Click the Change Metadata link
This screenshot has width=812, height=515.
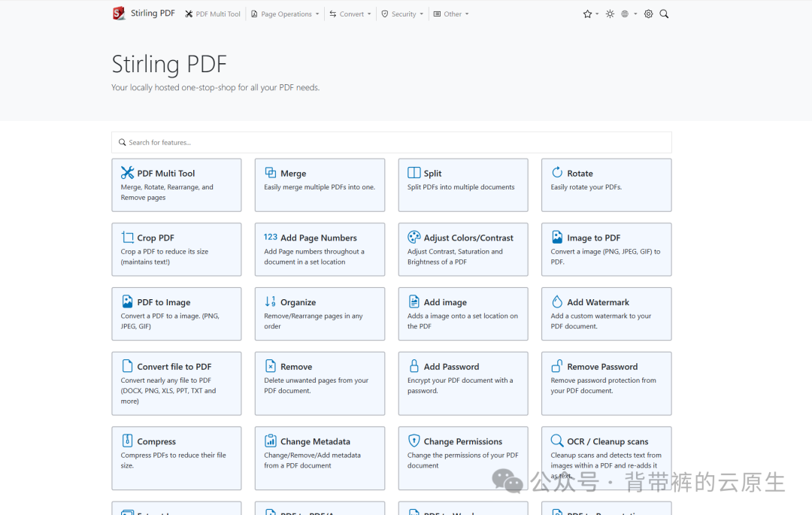click(x=320, y=458)
